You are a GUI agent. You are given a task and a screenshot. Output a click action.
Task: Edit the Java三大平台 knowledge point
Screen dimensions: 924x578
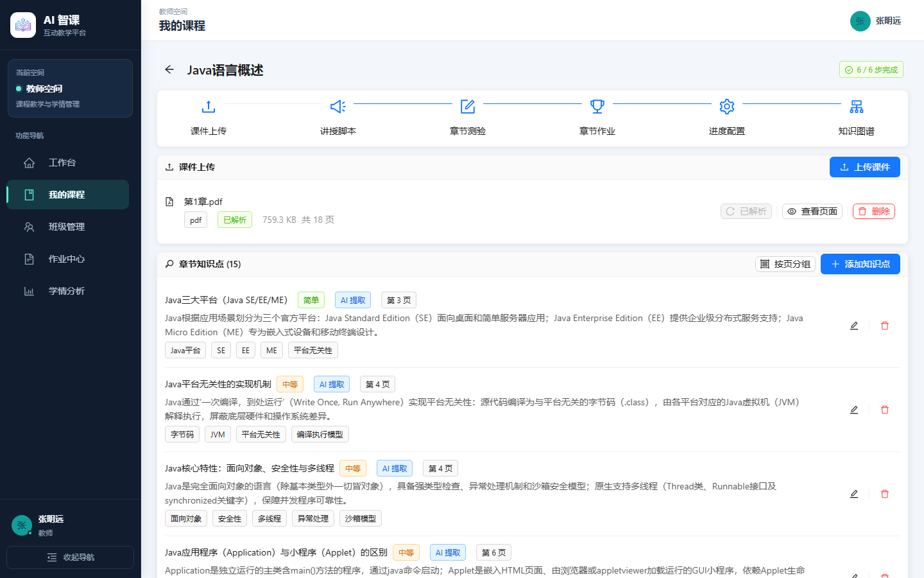click(x=854, y=326)
